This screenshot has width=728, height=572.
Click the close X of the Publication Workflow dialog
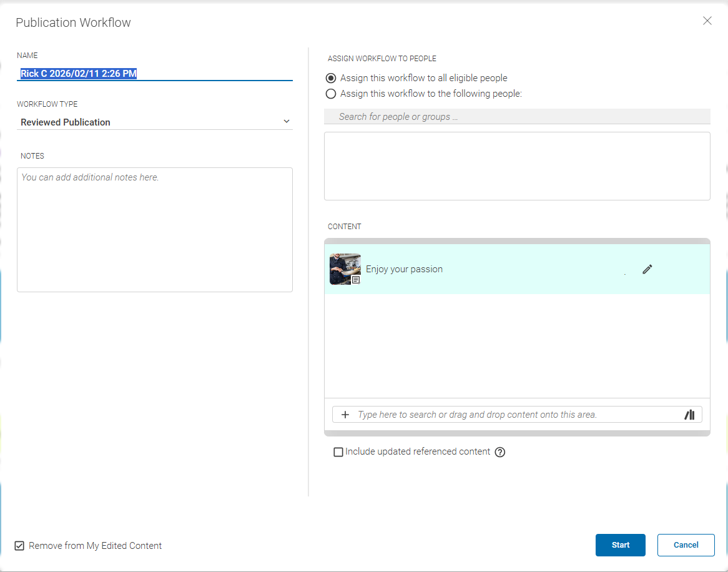pos(707,21)
